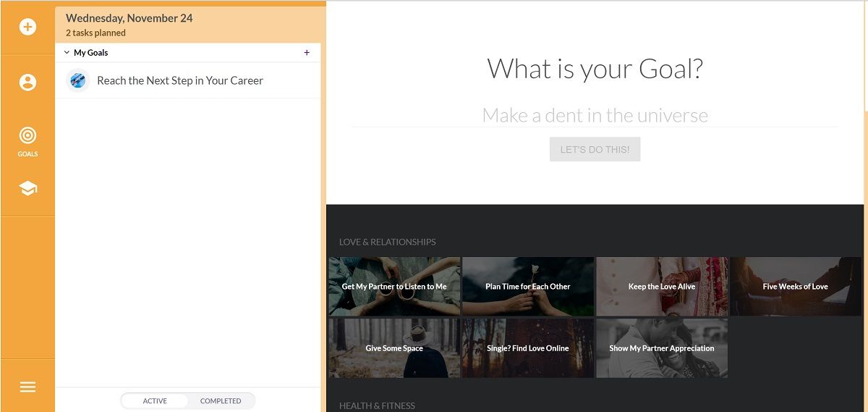
Task: Focus the goal input field
Action: (595, 115)
